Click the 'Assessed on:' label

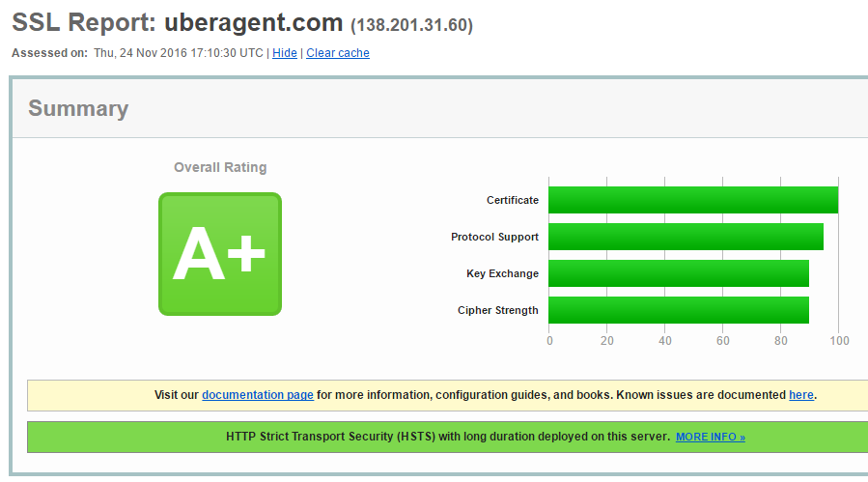[50, 53]
